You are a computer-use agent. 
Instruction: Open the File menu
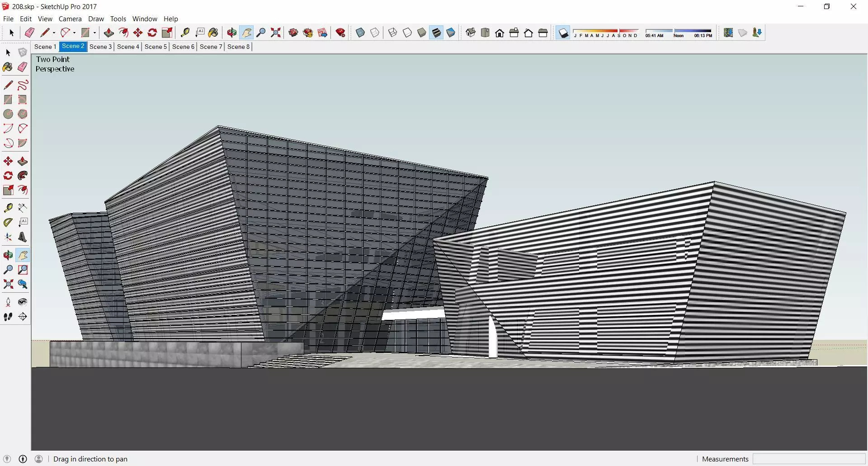coord(8,19)
